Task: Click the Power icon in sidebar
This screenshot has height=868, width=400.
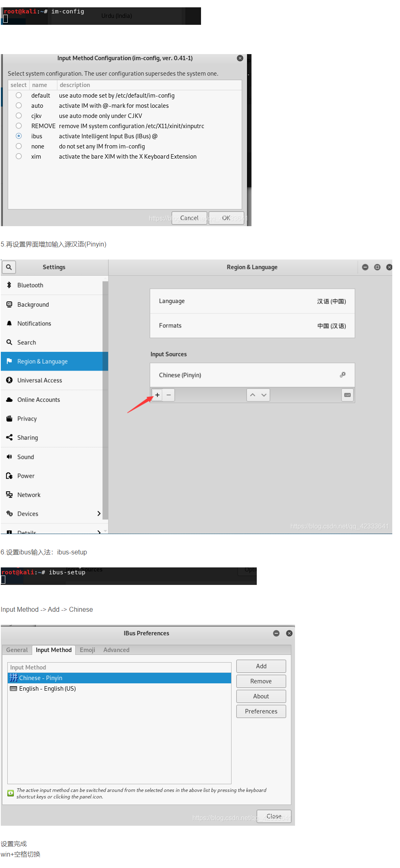Action: [x=9, y=475]
